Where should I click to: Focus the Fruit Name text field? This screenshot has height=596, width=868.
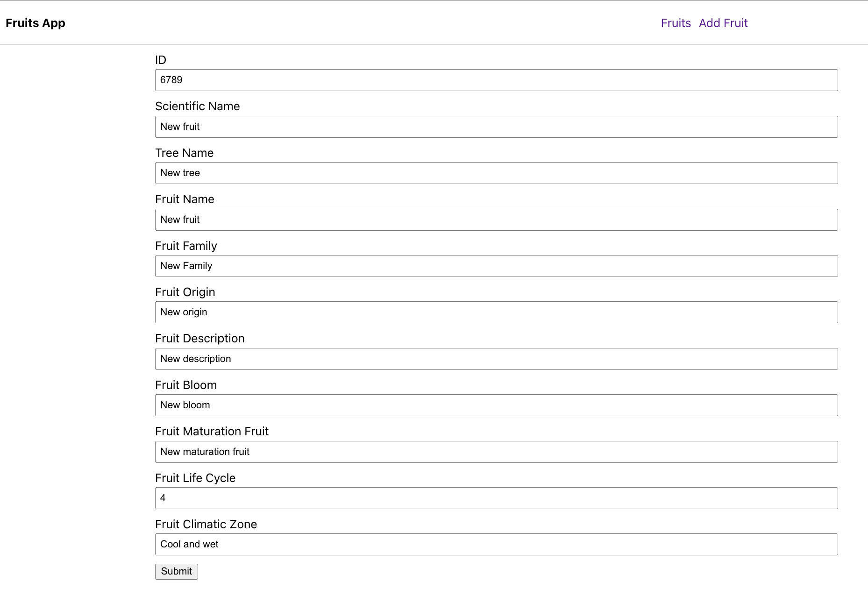point(496,220)
